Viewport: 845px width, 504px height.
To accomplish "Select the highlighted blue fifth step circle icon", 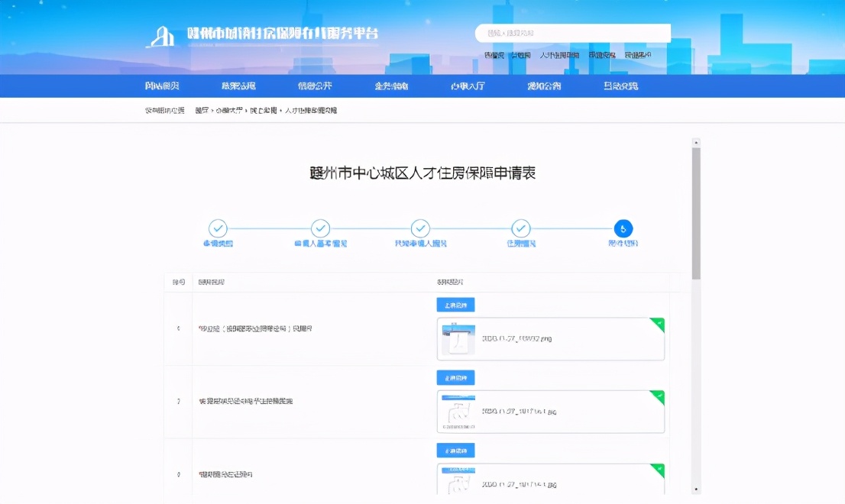I will point(623,229).
